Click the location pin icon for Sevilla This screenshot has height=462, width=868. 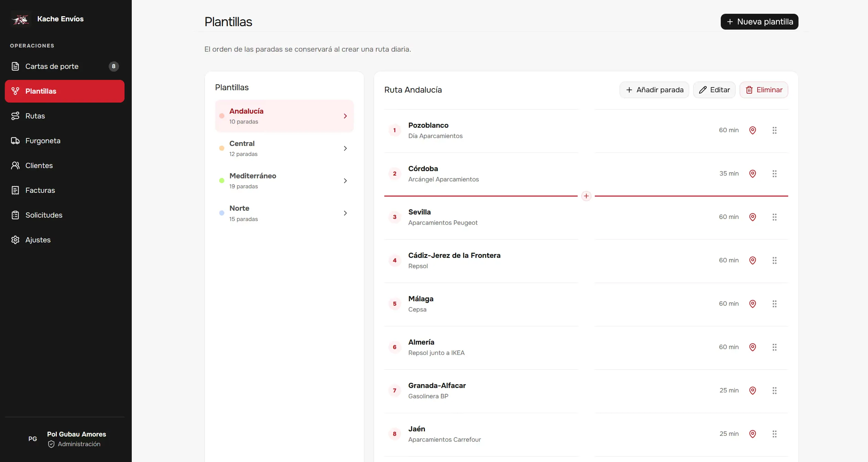tap(752, 217)
